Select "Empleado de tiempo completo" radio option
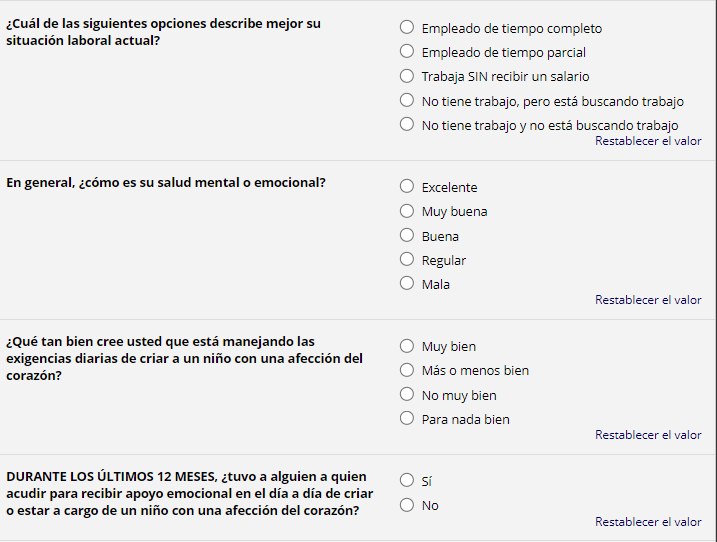Screen dimensions: 717x542 click(x=406, y=28)
